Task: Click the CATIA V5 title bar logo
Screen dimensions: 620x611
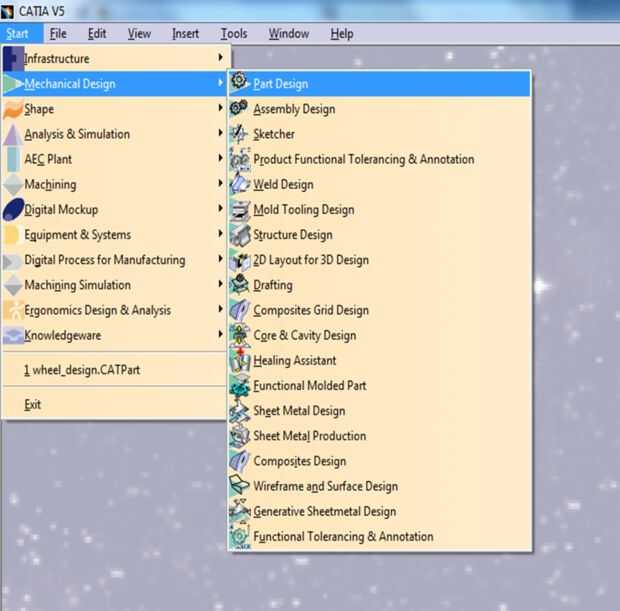Action: [7, 11]
